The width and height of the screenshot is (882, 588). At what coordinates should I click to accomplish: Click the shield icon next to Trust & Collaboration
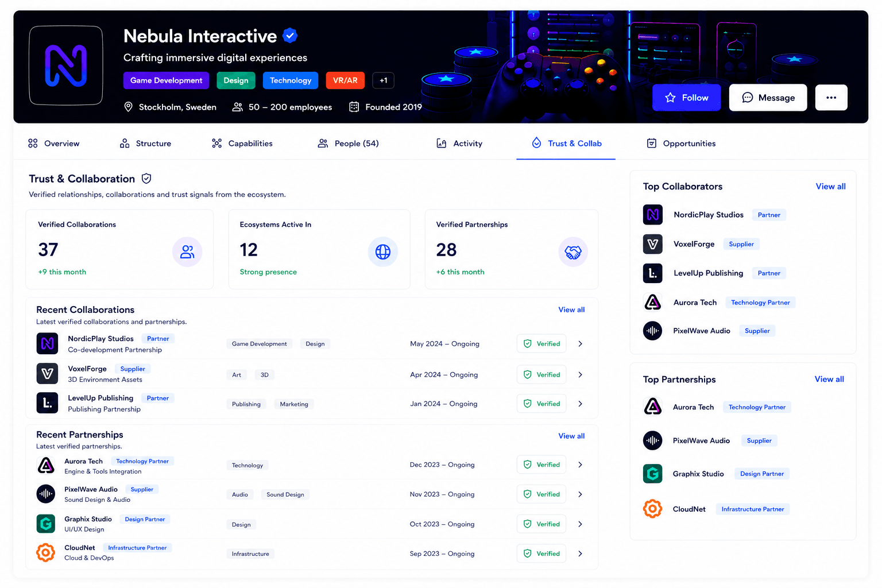[146, 179]
